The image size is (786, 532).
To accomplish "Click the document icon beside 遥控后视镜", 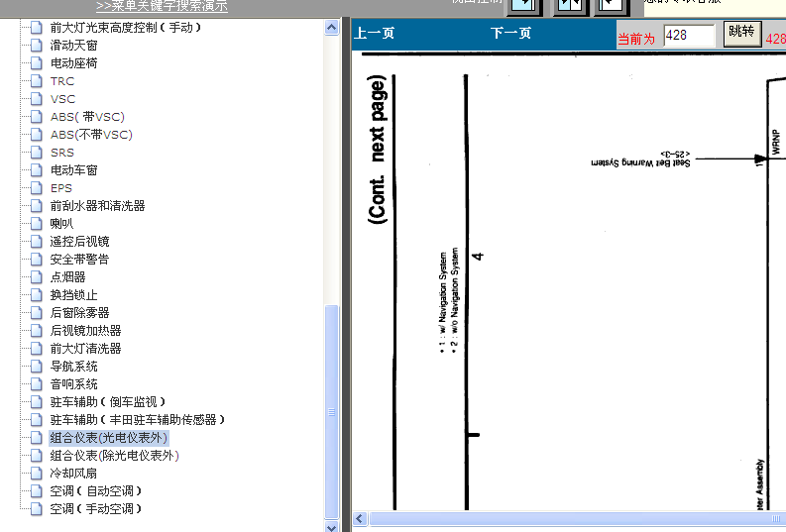I will coord(36,242).
